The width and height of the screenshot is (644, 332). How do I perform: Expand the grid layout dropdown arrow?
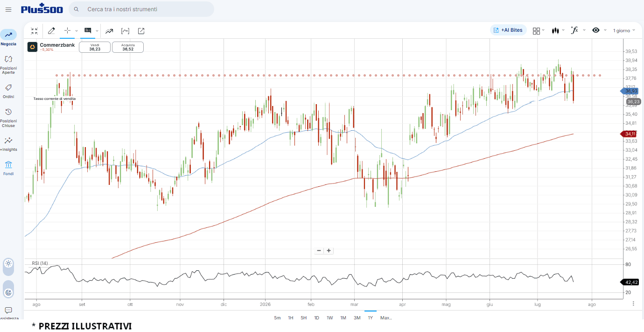[543, 30]
